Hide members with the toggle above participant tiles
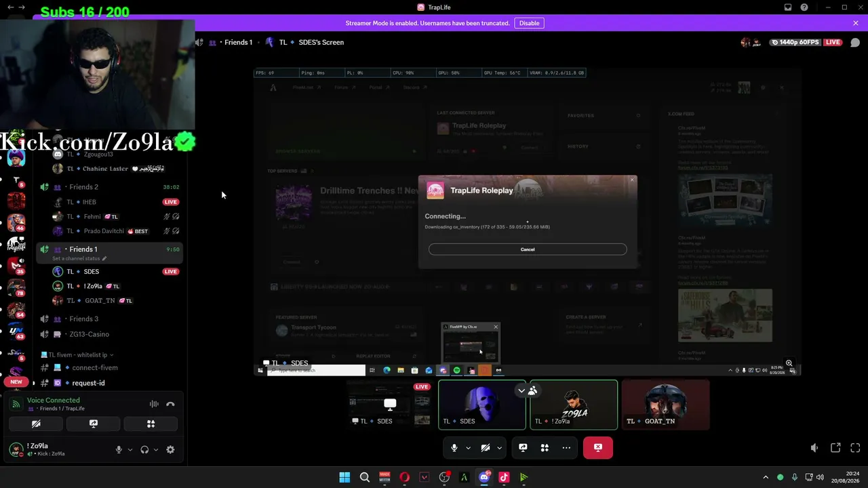This screenshot has height=488, width=868. 527,390
